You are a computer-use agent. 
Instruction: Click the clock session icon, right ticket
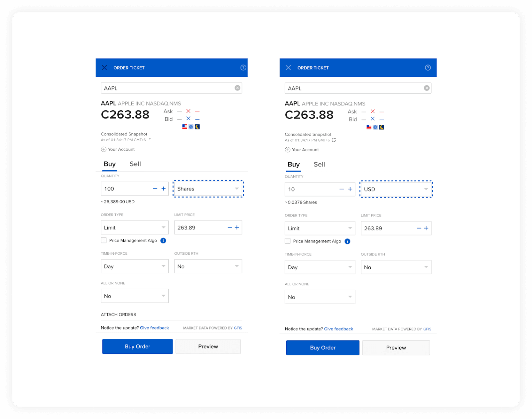click(375, 127)
